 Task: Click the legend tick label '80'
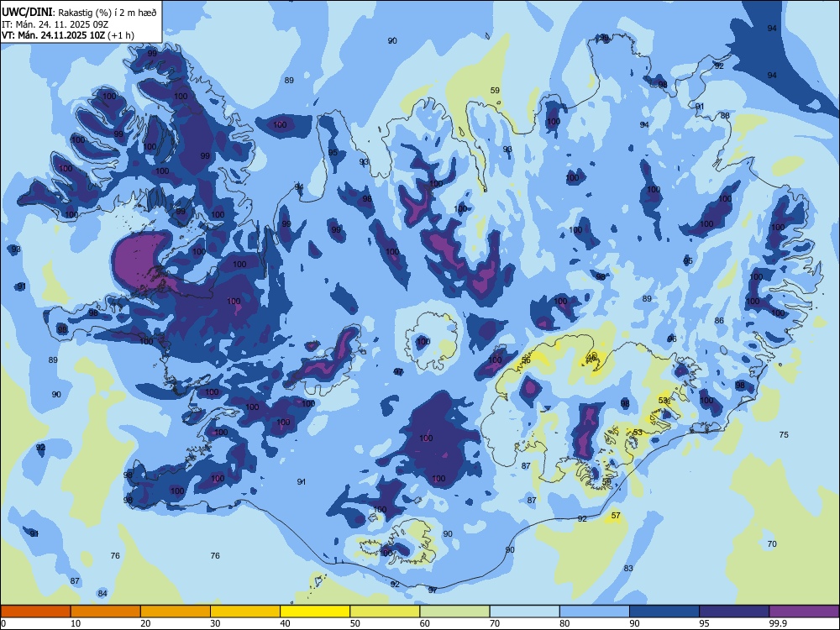pyautogui.click(x=564, y=623)
